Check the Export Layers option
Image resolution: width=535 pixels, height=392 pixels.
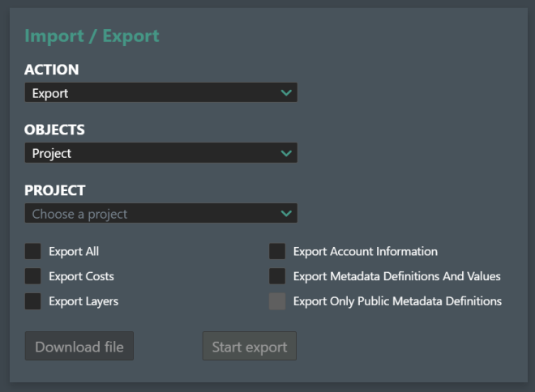click(x=32, y=301)
